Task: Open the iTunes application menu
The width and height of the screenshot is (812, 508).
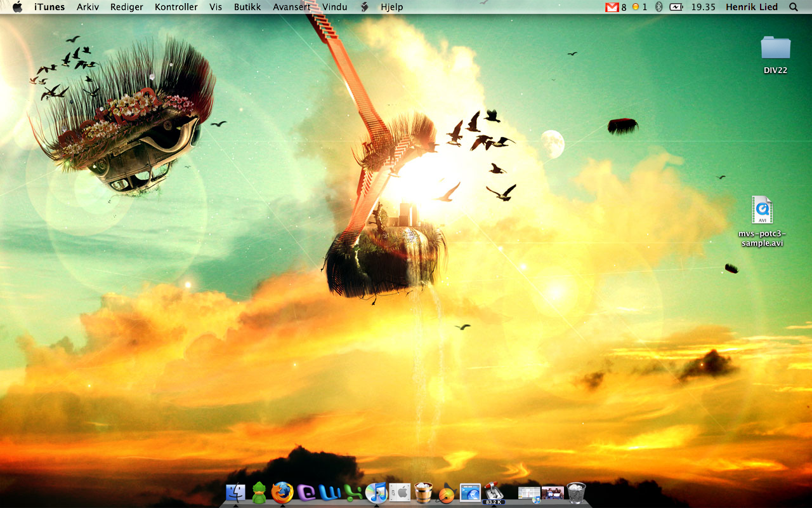Action: (49, 7)
